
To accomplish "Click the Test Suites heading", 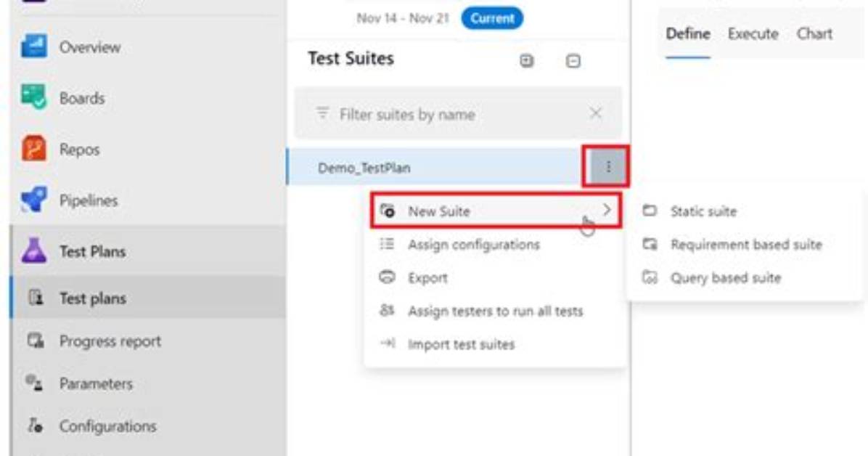I will pos(351,58).
